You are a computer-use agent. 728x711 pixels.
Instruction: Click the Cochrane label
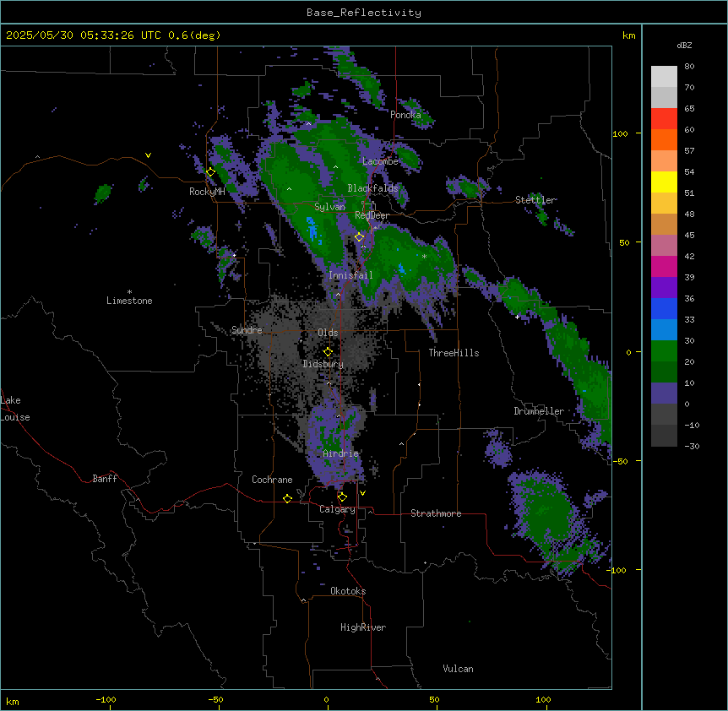coord(272,480)
